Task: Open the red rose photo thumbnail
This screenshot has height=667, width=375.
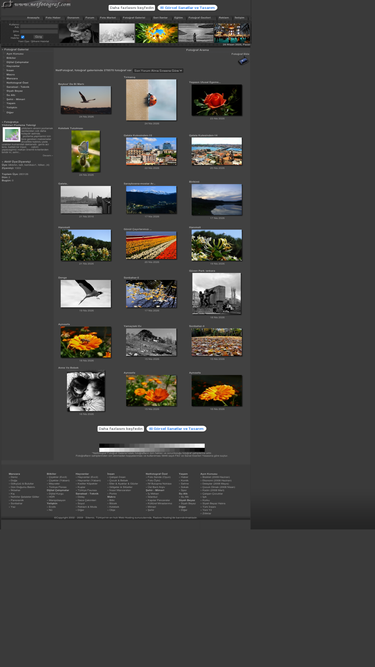Action: 217,100
